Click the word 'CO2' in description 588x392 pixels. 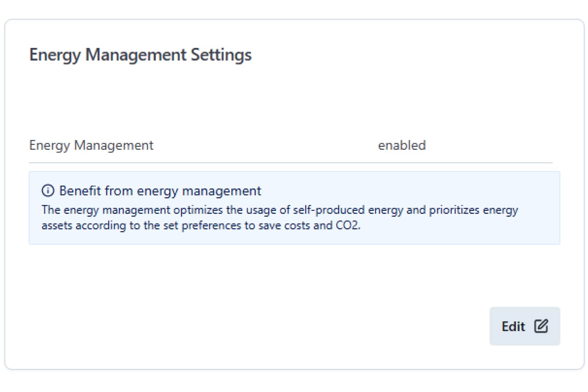tap(348, 226)
